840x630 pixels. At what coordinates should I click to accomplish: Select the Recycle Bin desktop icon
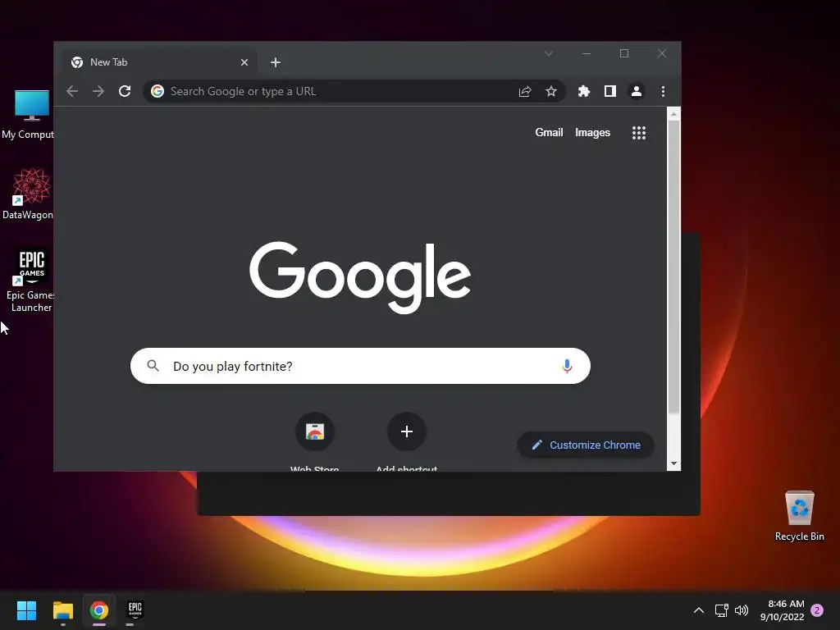tap(799, 516)
